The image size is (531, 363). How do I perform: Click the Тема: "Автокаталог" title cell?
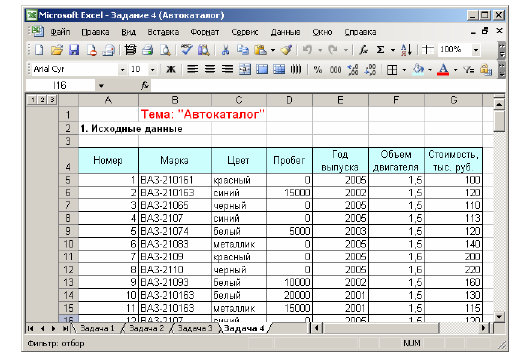coord(203,114)
